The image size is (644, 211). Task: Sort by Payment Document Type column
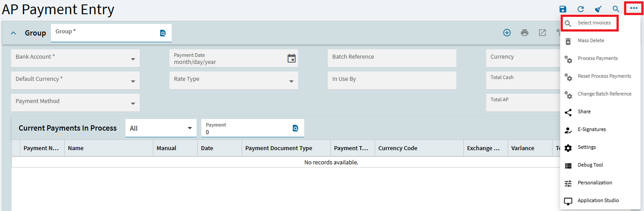tap(286, 148)
